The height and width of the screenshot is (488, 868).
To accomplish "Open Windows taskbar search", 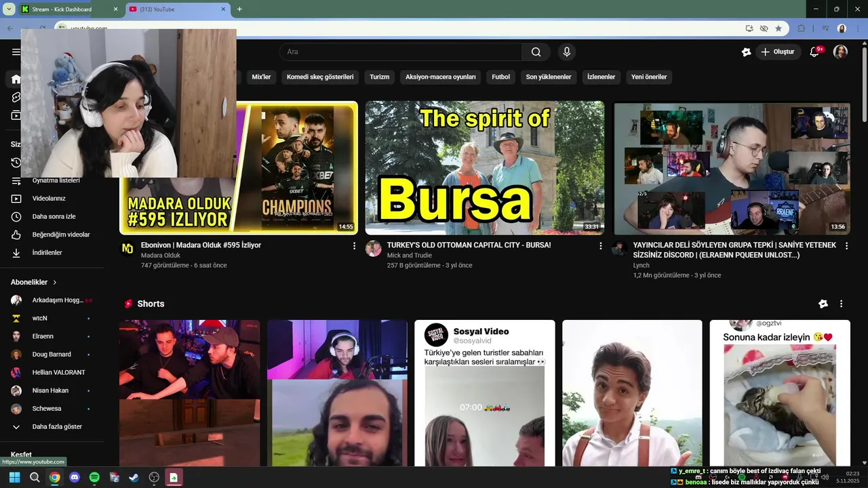I will coord(35,477).
